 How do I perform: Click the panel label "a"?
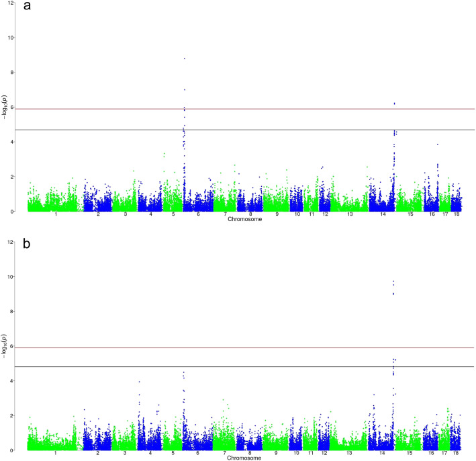click(x=27, y=6)
